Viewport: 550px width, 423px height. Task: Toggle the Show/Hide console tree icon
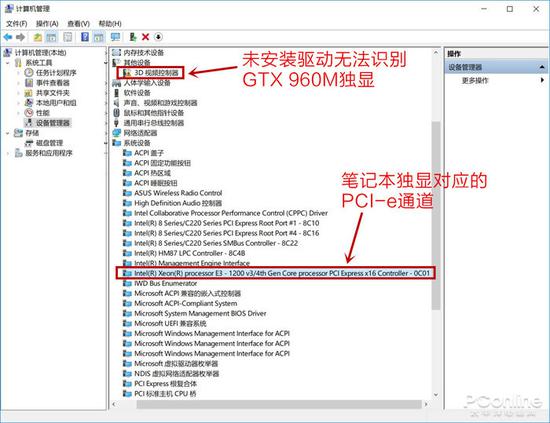coord(52,37)
